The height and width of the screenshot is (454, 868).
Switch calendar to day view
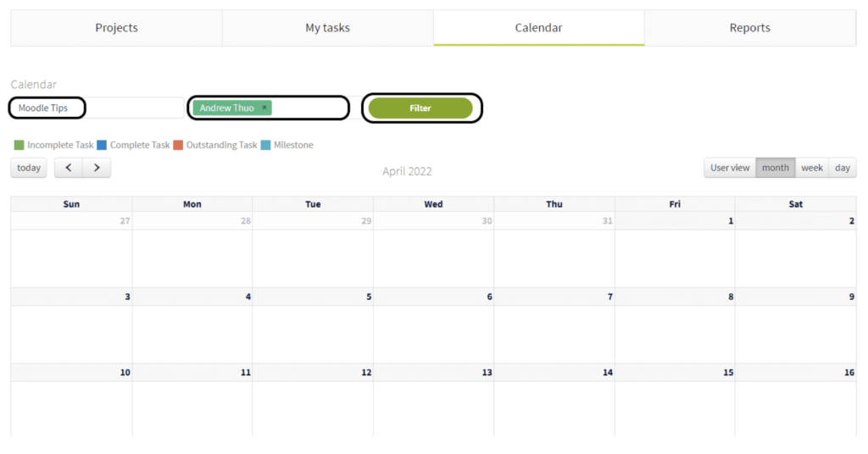843,168
